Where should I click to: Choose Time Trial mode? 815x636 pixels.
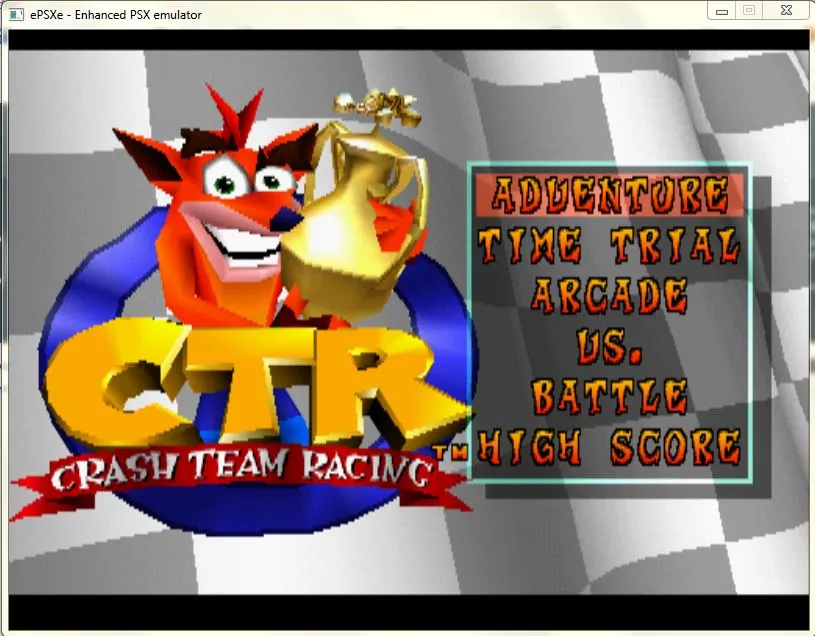click(x=609, y=245)
